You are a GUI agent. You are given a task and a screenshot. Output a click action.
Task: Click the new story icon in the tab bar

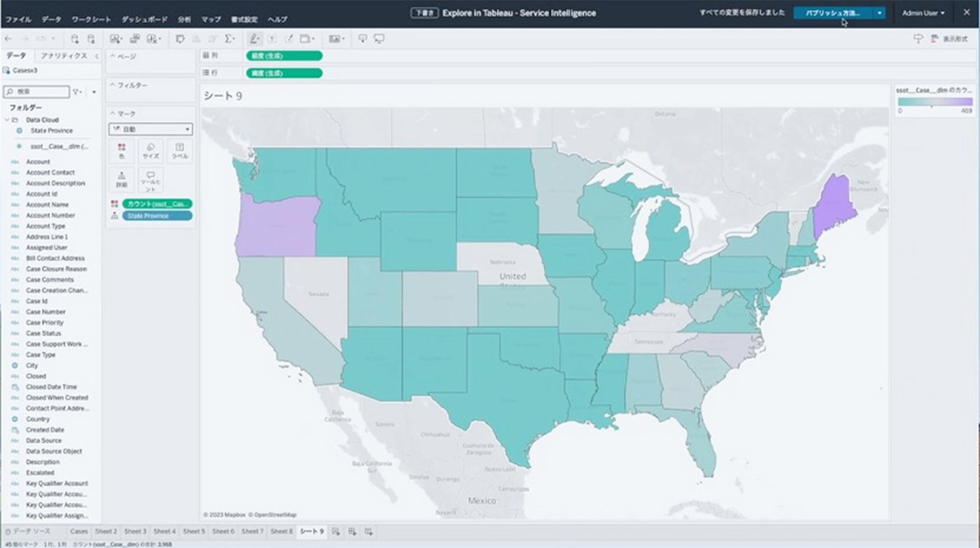coord(368,532)
